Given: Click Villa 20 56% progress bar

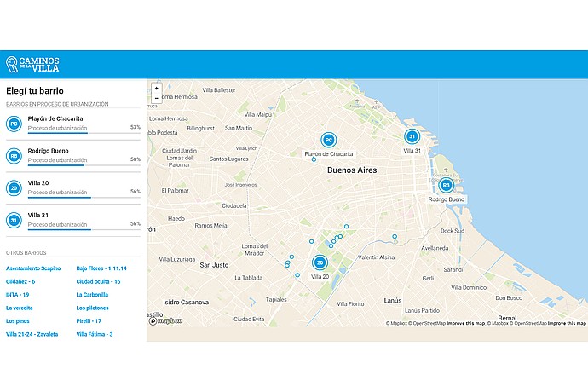Looking at the screenshot, I should [84, 197].
